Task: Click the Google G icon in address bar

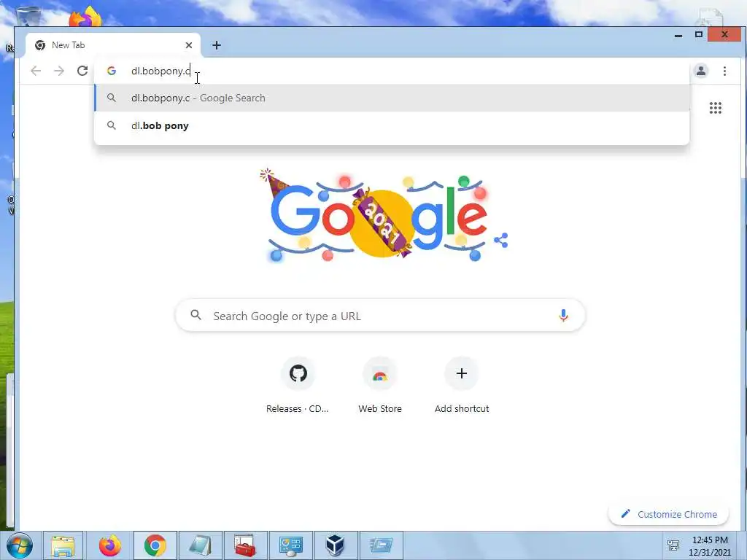Action: point(112,71)
